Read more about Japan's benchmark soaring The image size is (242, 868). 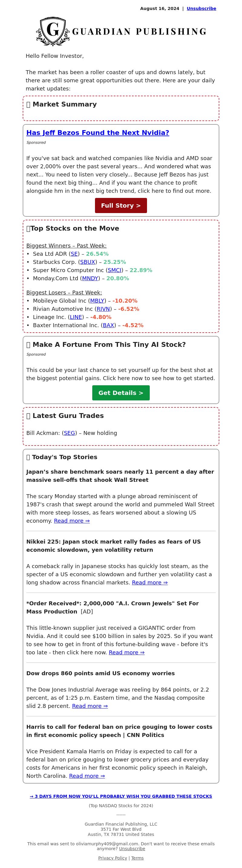[72, 521]
